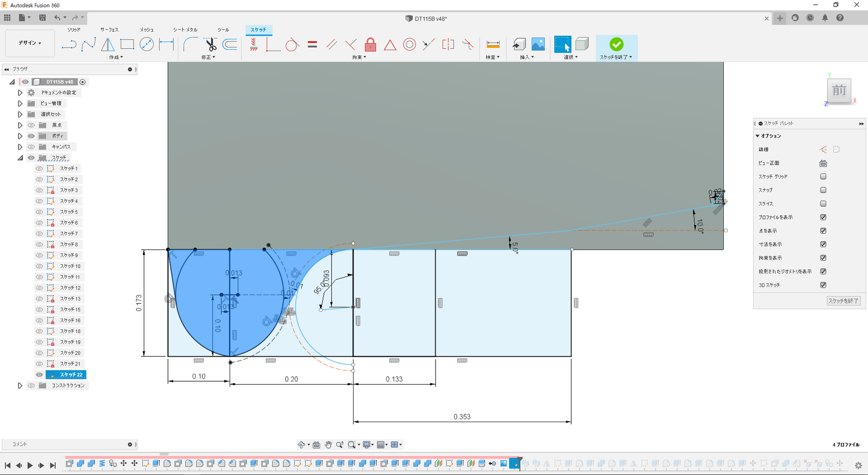Select the Trim scissors tool

tap(211, 45)
